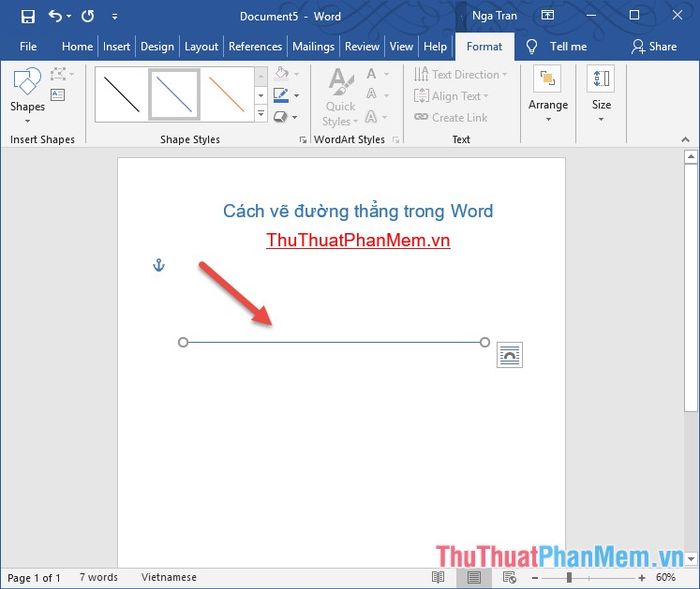Switch to the Home tab
The height and width of the screenshot is (589, 700).
pos(77,46)
